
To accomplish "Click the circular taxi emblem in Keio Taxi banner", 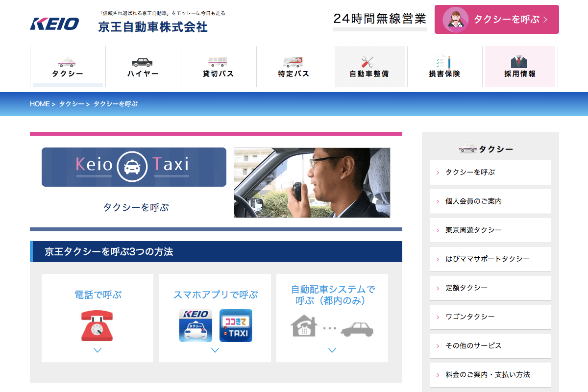I will tap(132, 167).
